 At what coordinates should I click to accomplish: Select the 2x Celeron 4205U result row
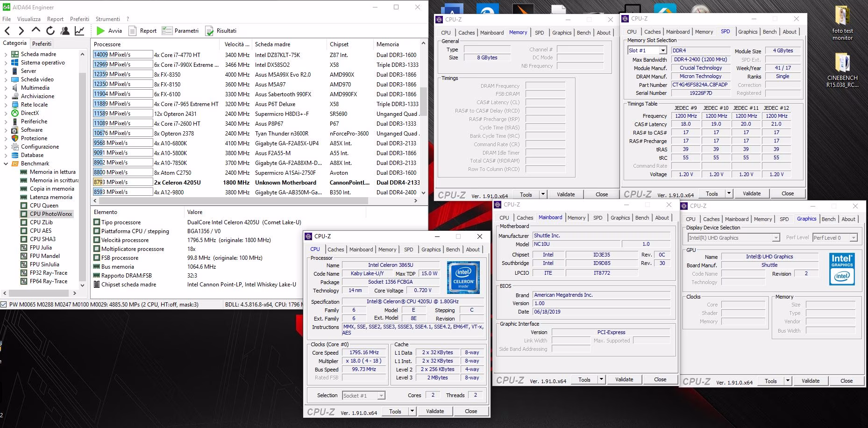[x=256, y=183]
